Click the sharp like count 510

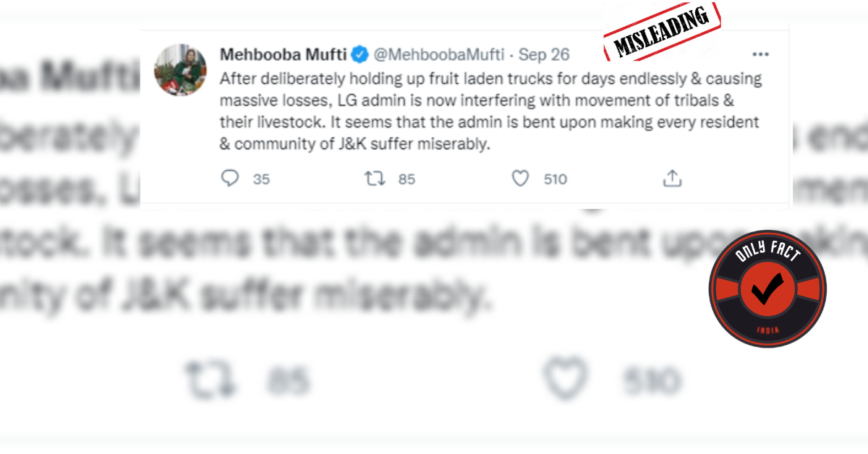[555, 179]
